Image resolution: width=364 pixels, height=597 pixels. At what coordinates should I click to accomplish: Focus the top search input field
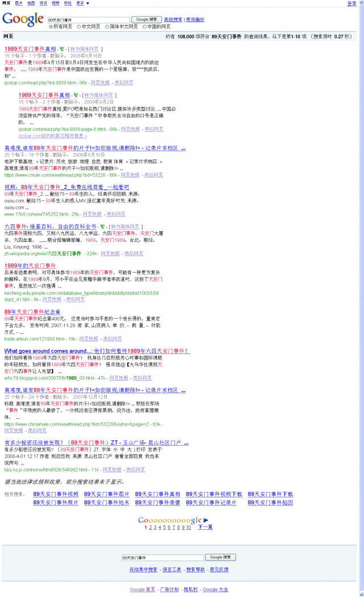tap(89, 20)
